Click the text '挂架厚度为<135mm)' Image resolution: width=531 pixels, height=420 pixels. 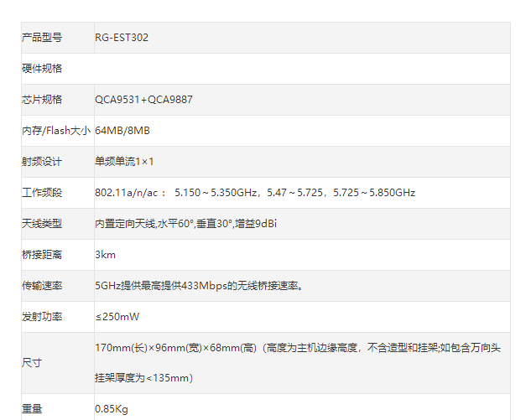pos(144,378)
